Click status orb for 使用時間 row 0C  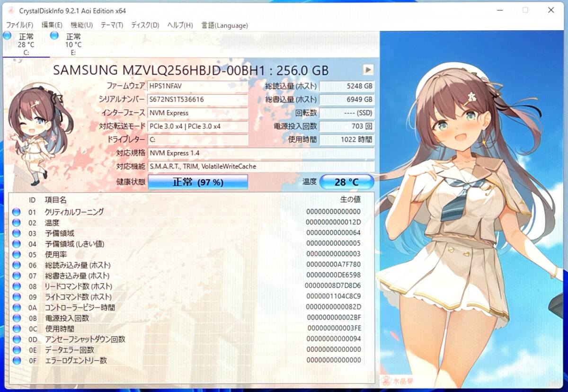pos(17,329)
